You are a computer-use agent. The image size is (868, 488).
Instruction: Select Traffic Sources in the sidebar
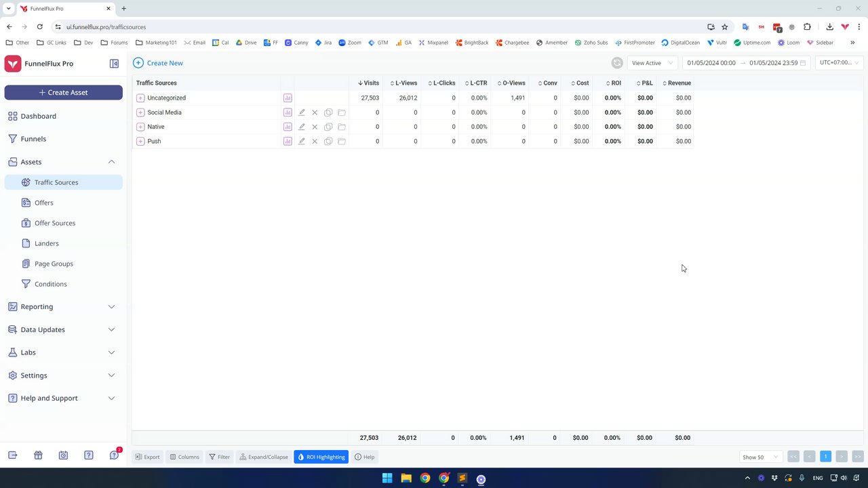tap(64, 182)
